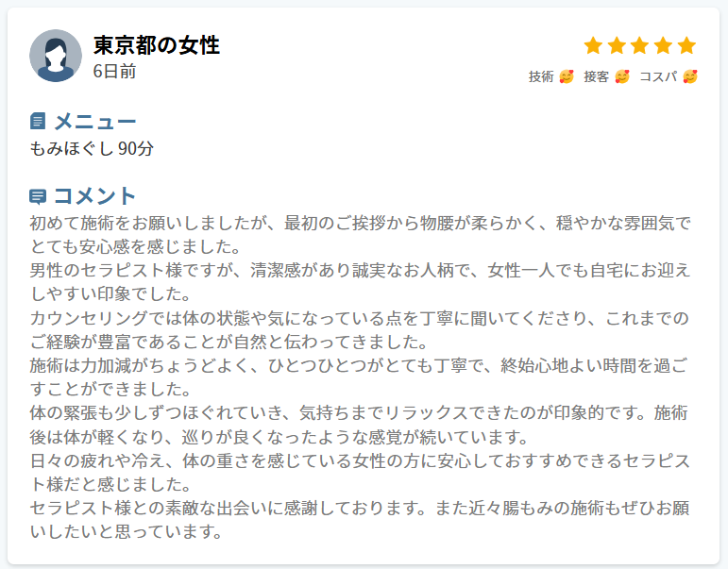
Task: Click the document icon next to メニュー
Action: click(38, 121)
